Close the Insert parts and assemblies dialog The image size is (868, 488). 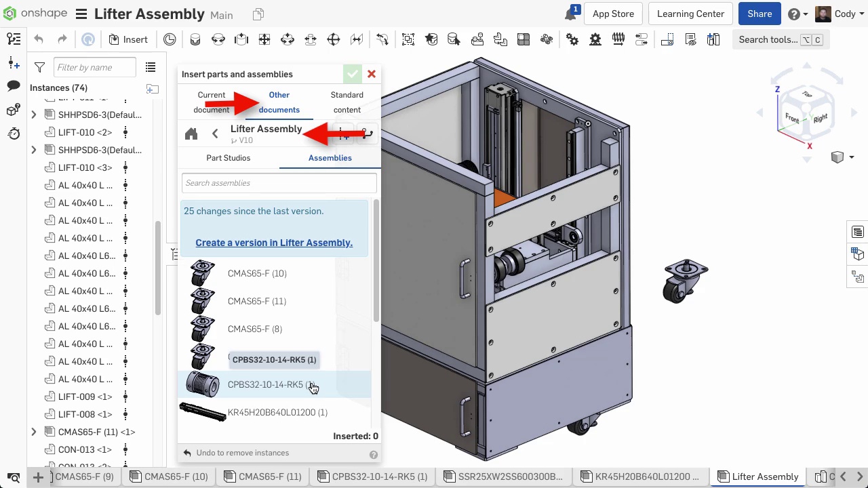tap(372, 74)
